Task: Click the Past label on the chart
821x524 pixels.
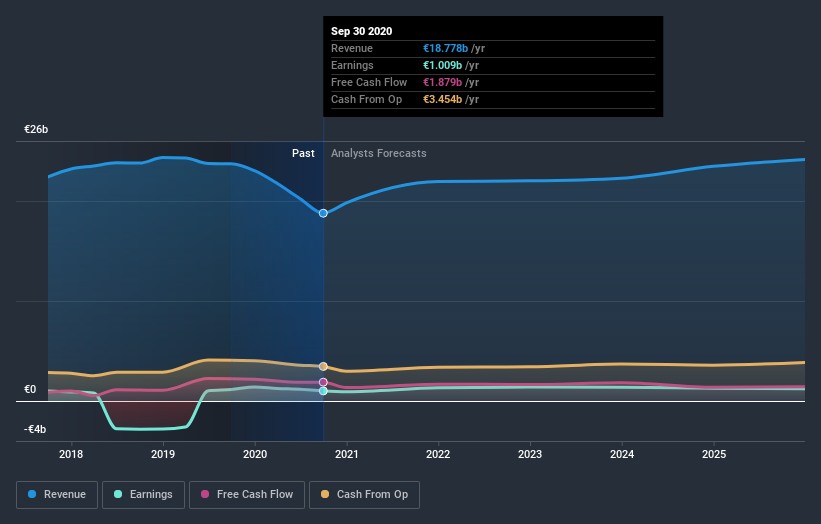Action: [303, 153]
